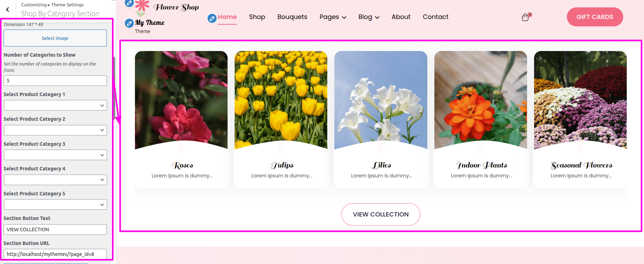Expand the Select Product Category 5 dropdown
The height and width of the screenshot is (264, 644).
click(55, 205)
